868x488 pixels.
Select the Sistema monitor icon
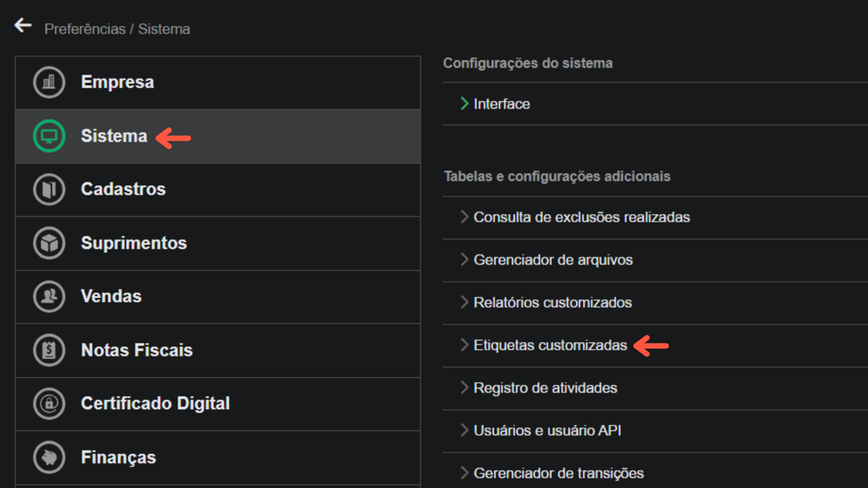(49, 136)
